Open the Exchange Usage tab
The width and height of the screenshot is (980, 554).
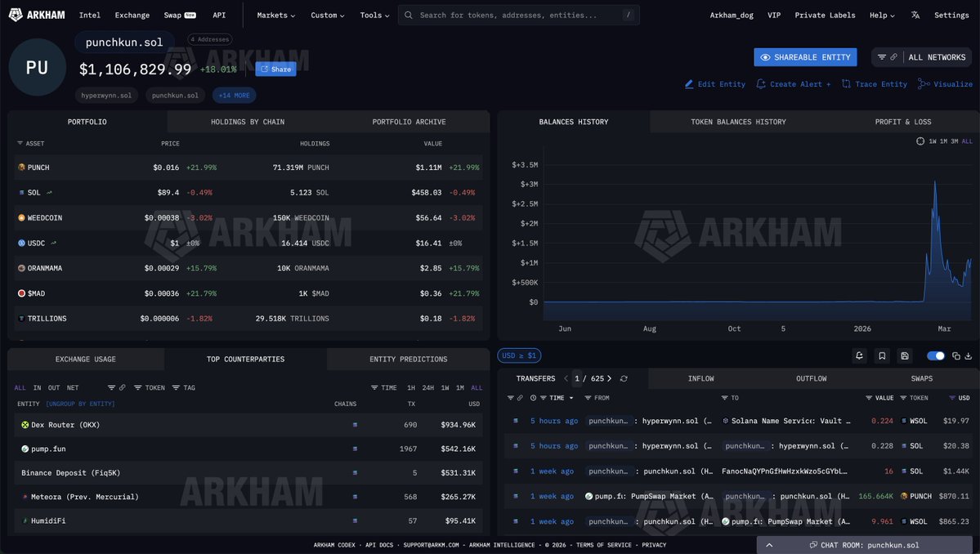point(86,360)
